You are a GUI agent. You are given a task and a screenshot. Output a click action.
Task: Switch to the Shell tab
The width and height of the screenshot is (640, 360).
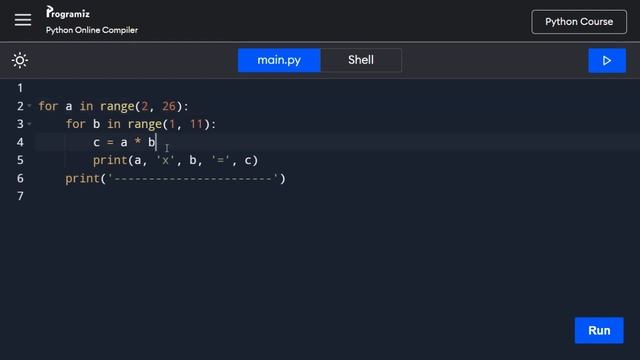pos(361,60)
